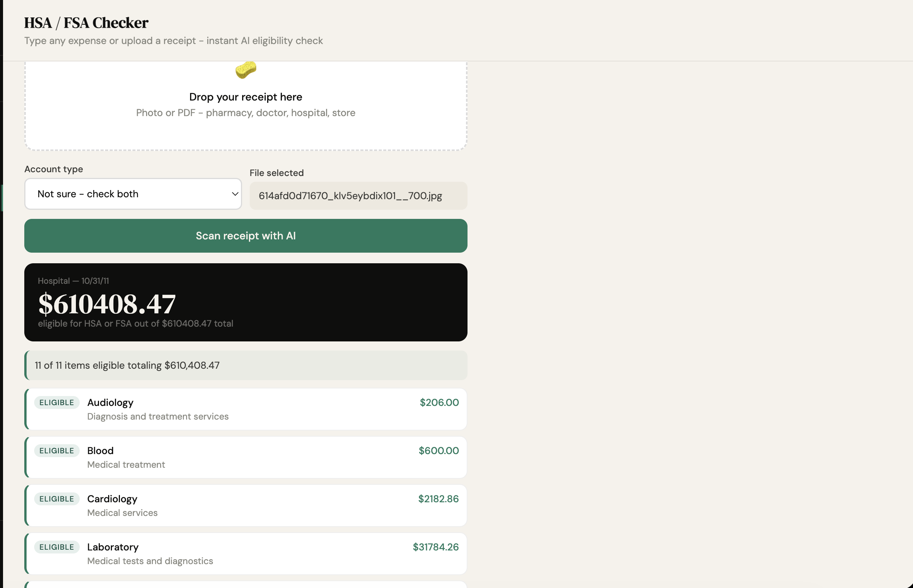
Task: Click the sponge emoji in the drop zone
Action: 246,70
